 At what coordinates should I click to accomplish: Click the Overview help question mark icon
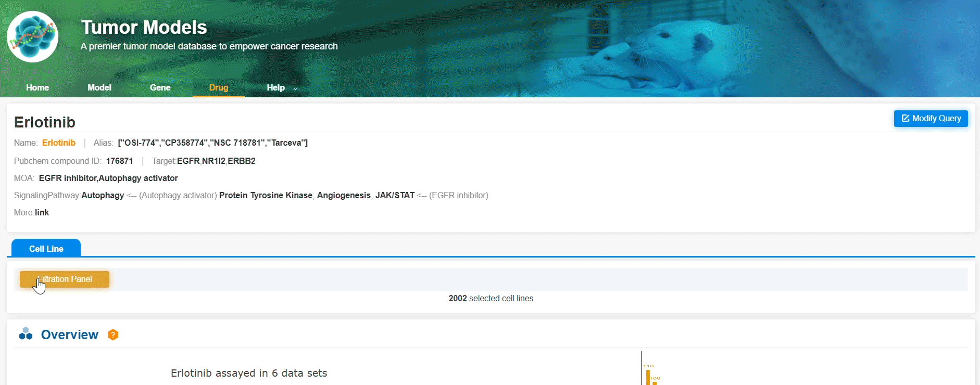click(x=113, y=335)
